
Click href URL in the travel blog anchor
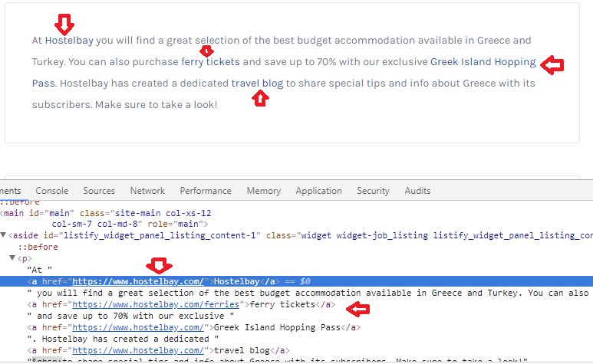(138, 350)
